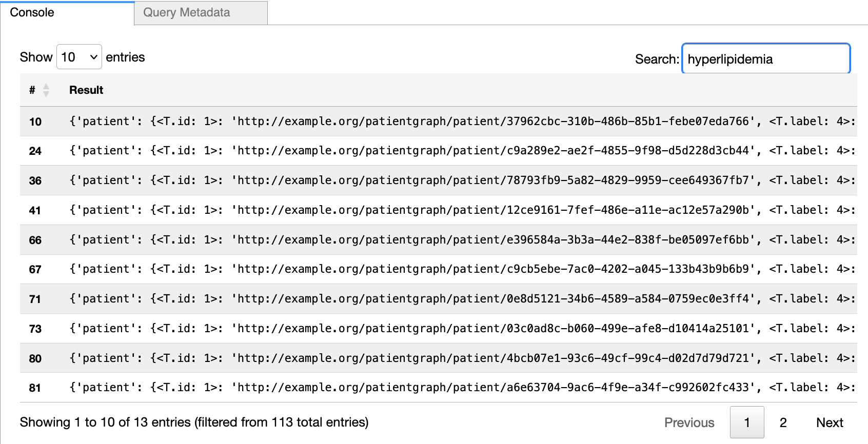Click patient result ending 133b43b9b6b9
Screen dimensions: 868x444
462,269
